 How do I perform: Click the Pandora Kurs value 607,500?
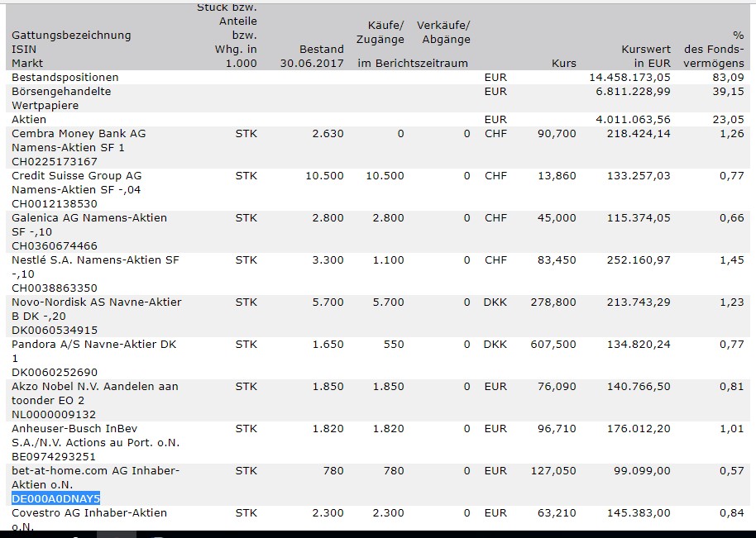point(553,345)
